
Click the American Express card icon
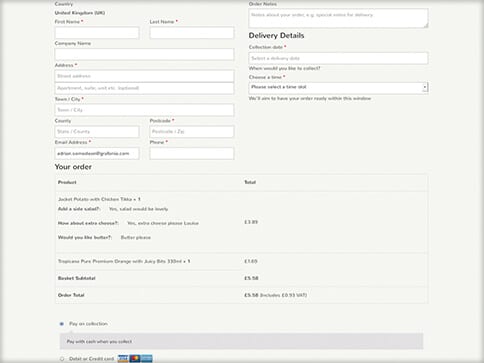pyautogui.click(x=147, y=359)
